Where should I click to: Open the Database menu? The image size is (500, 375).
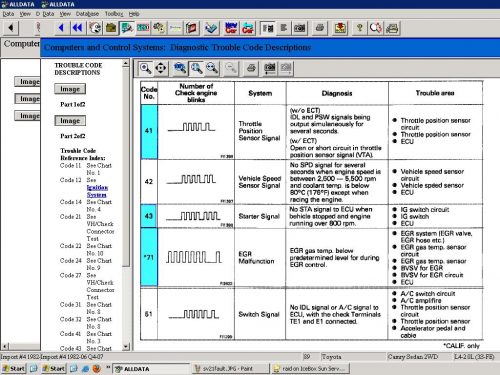[x=87, y=14]
